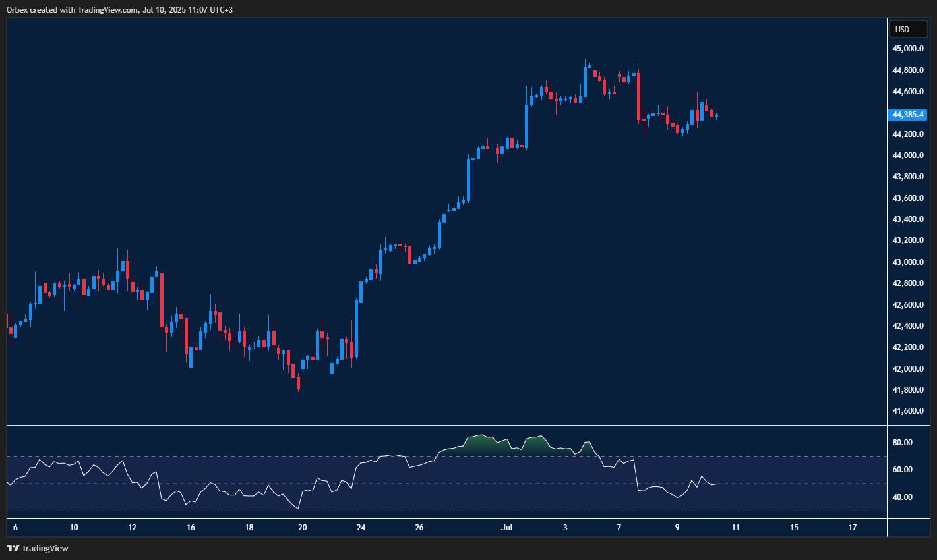The width and height of the screenshot is (937, 560).
Task: Click the date 17 on the time axis
Action: point(852,528)
